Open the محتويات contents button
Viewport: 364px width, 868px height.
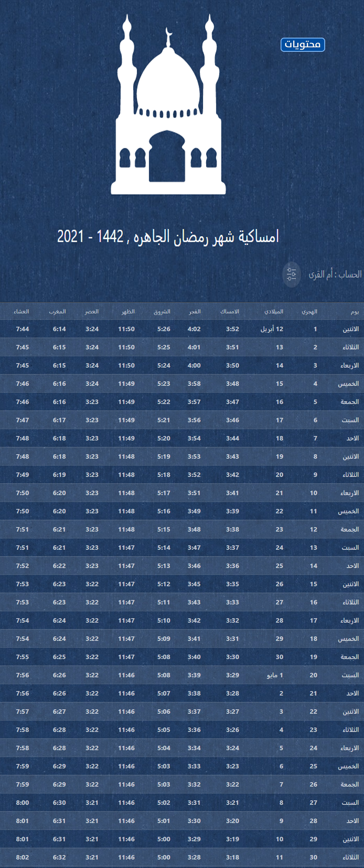click(302, 45)
